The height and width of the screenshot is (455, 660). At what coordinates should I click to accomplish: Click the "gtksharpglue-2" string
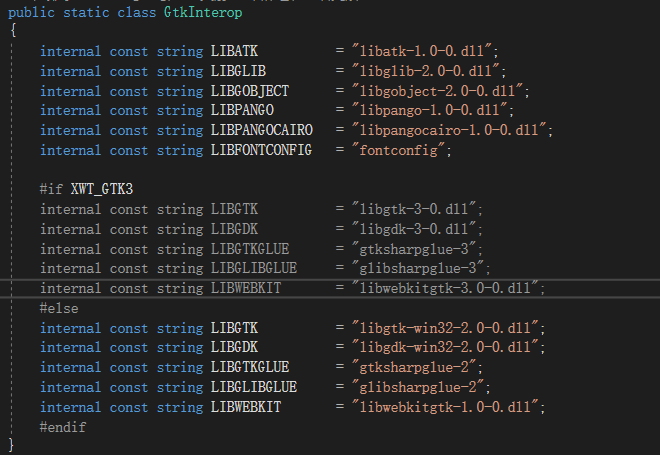pos(414,367)
